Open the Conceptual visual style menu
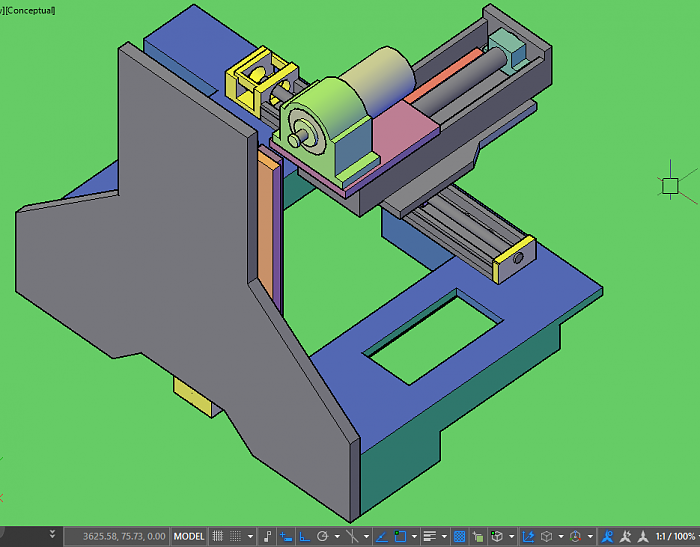The image size is (700, 547). click(x=33, y=9)
